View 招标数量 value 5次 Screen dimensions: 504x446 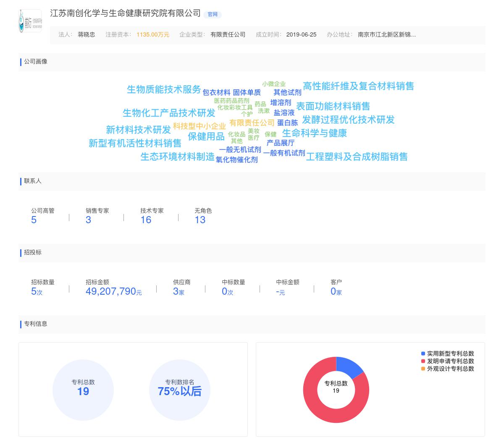point(37,291)
